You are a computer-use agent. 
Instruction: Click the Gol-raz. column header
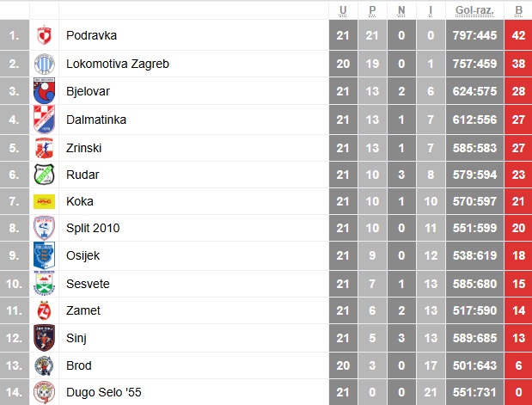click(x=474, y=10)
